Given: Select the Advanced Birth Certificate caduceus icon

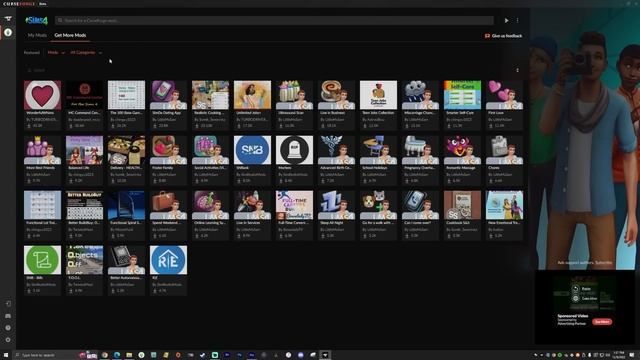Looking at the screenshot, I should 336,150.
